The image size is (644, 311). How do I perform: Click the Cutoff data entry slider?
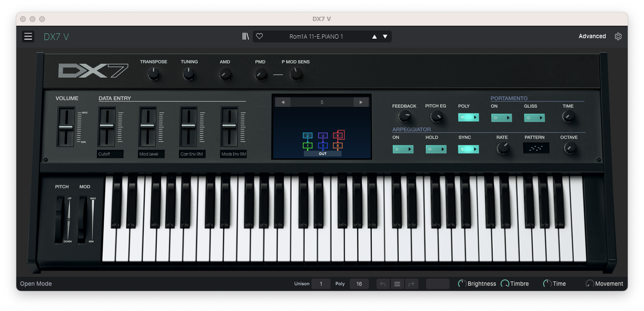pyautogui.click(x=107, y=126)
